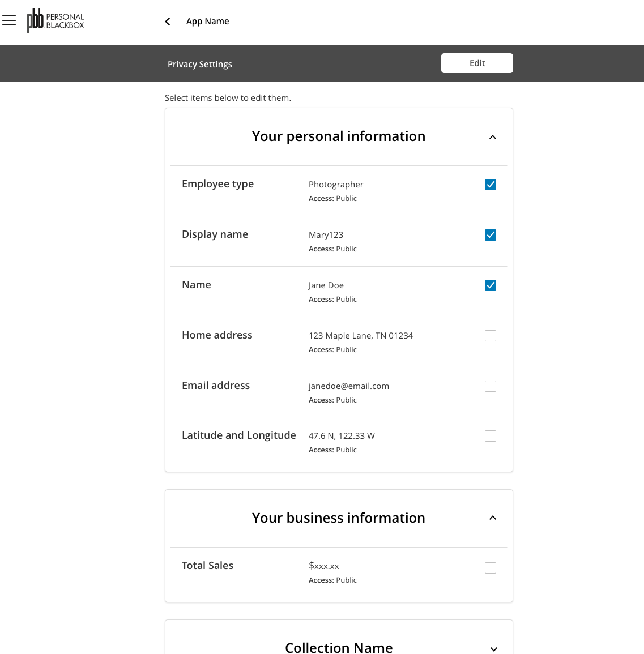Click the Privacy Settings heading

click(200, 64)
